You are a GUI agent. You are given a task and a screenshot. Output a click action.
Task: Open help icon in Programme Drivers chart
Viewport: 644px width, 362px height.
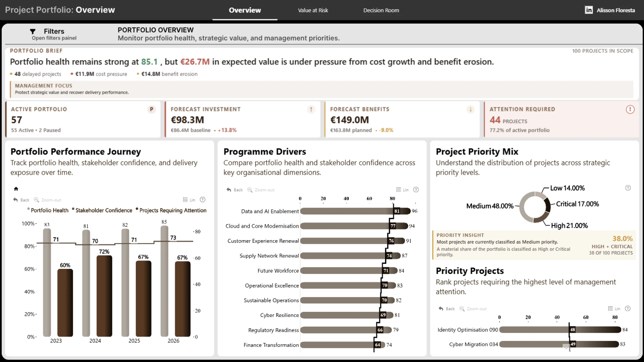pyautogui.click(x=416, y=189)
